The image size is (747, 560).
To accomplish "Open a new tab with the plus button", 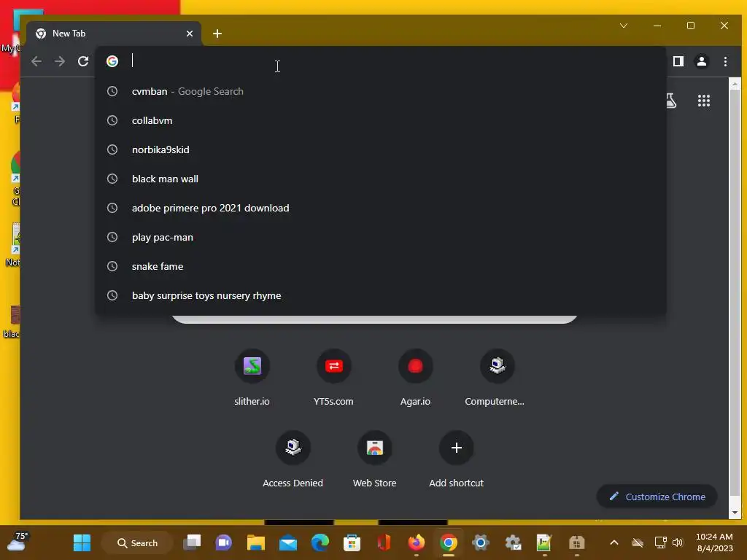I will (217, 34).
